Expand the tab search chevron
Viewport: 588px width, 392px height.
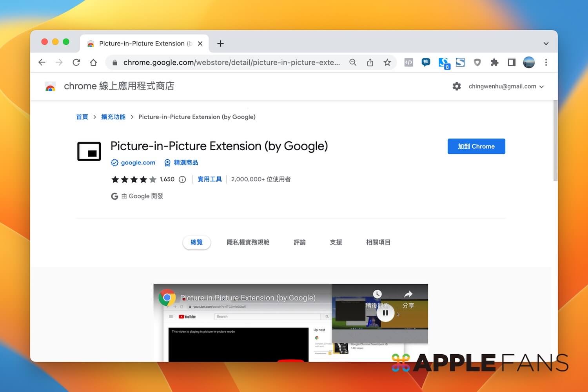[x=546, y=44]
